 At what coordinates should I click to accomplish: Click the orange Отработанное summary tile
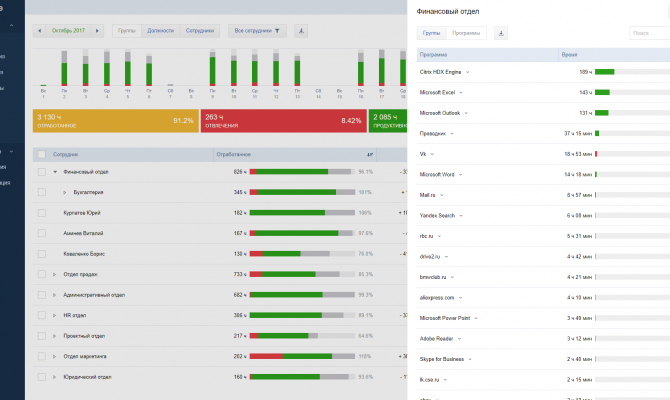pos(116,121)
